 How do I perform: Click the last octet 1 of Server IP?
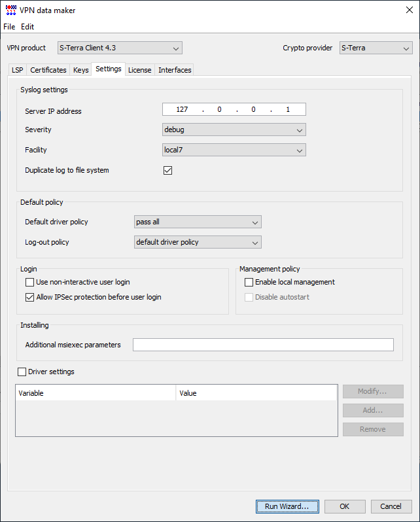(x=288, y=109)
